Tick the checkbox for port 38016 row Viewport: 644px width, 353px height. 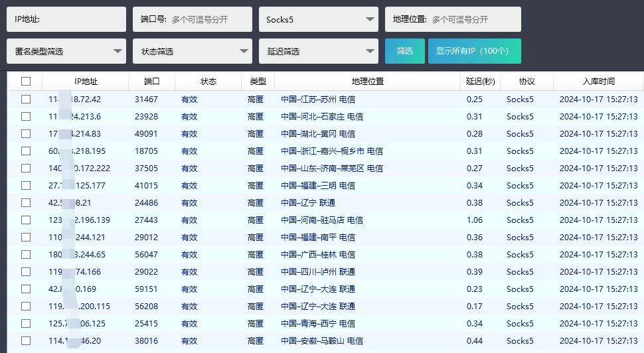26,341
